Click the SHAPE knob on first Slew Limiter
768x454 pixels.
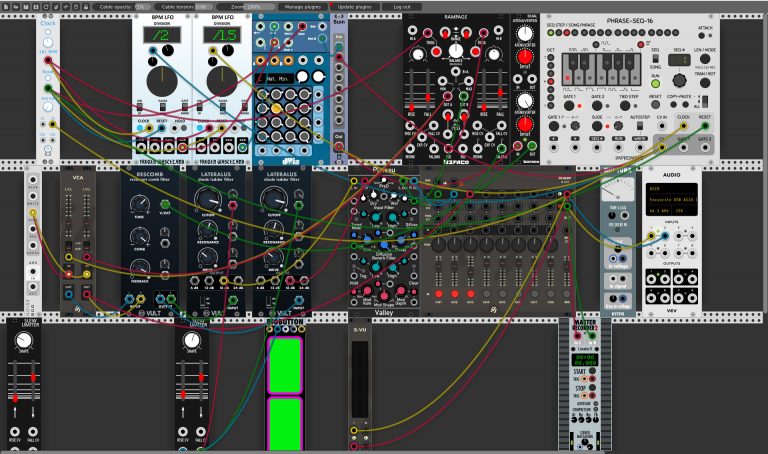[x=24, y=340]
